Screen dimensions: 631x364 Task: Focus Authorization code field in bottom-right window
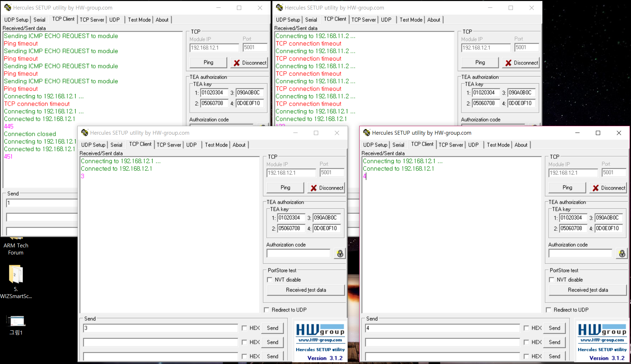pos(580,253)
